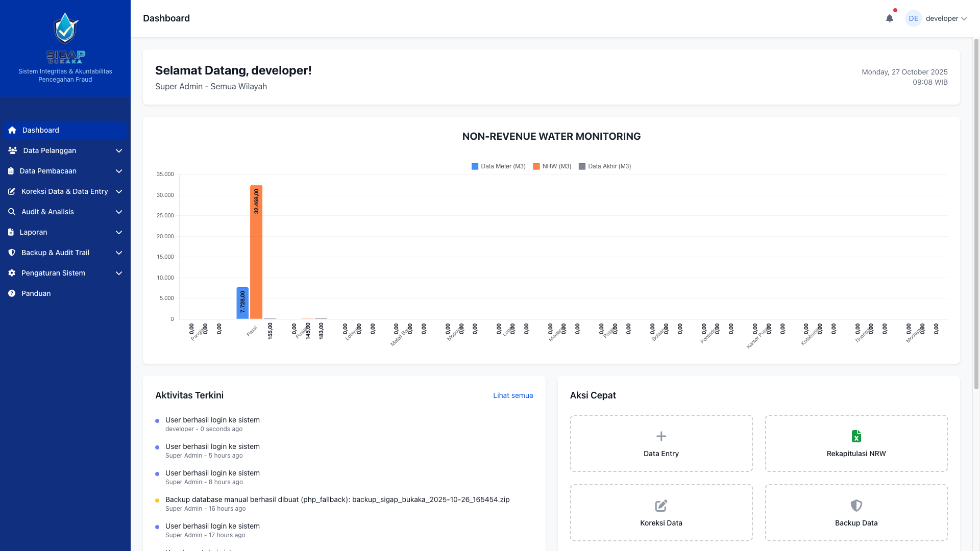
Task: Toggle Data Akhir (M3) legend series
Action: pos(605,166)
